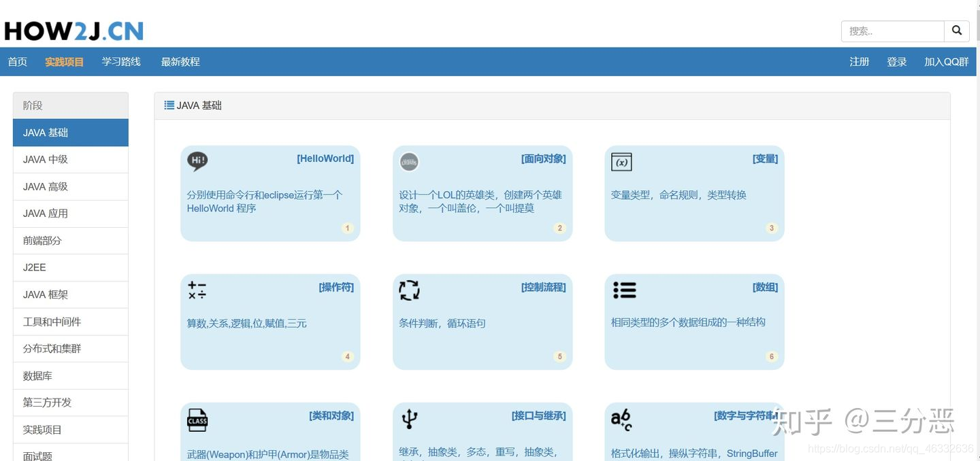Click number badge 1 on HelloWorld card
Image resolution: width=980 pixels, height=461 pixels.
click(348, 228)
